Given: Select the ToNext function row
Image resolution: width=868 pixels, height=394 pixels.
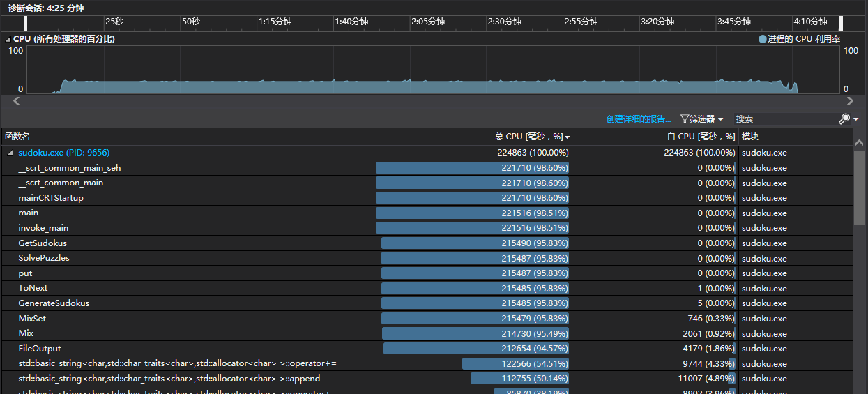Looking at the screenshot, I should pos(427,288).
